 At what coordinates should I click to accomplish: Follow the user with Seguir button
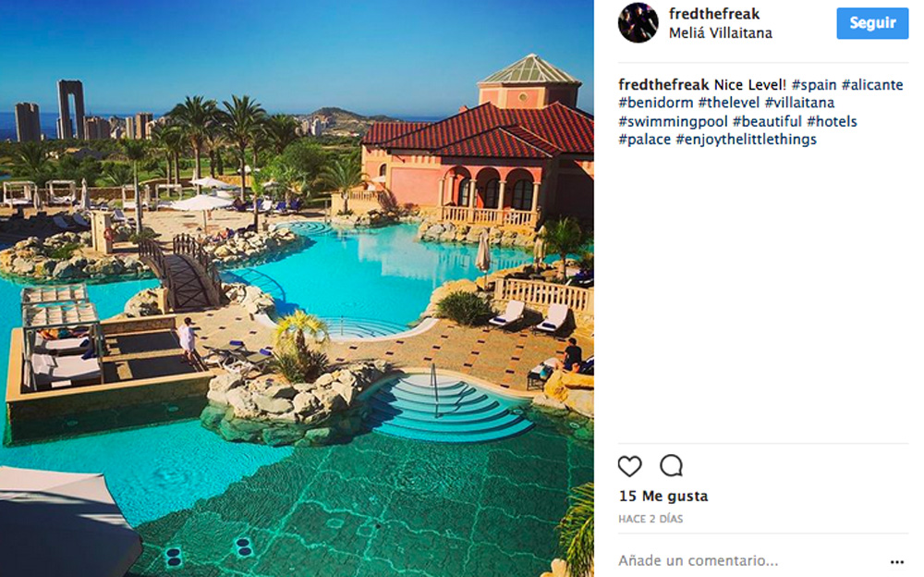(x=872, y=24)
